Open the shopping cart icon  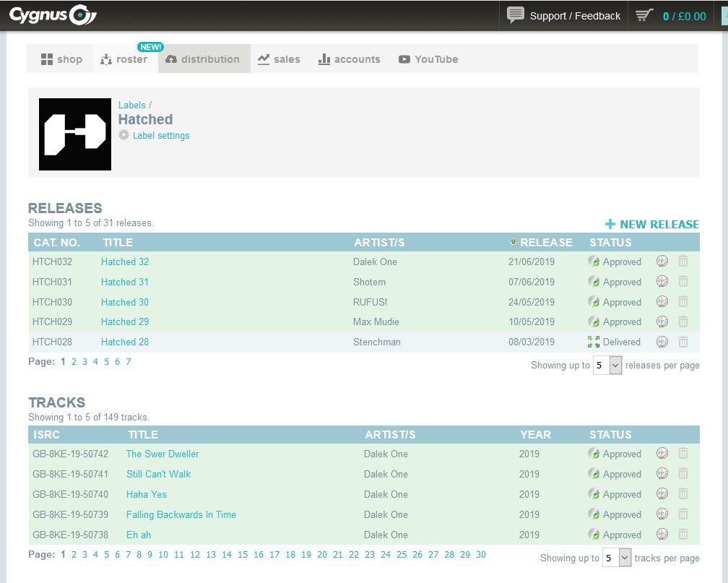click(644, 15)
